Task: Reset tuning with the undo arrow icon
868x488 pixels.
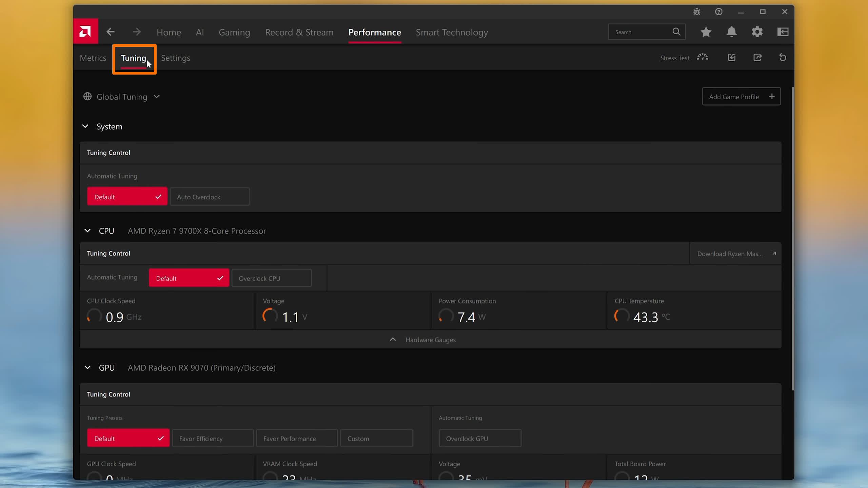Action: 783,57
